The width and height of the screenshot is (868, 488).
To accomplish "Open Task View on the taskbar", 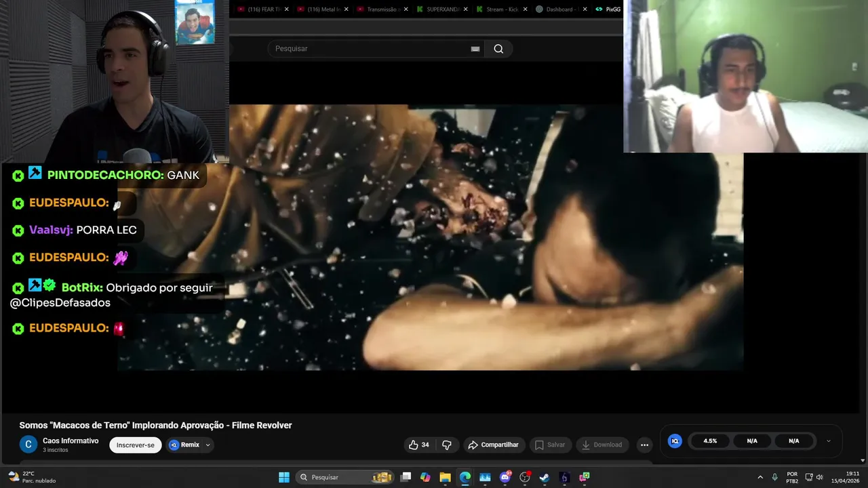I will [x=406, y=477].
